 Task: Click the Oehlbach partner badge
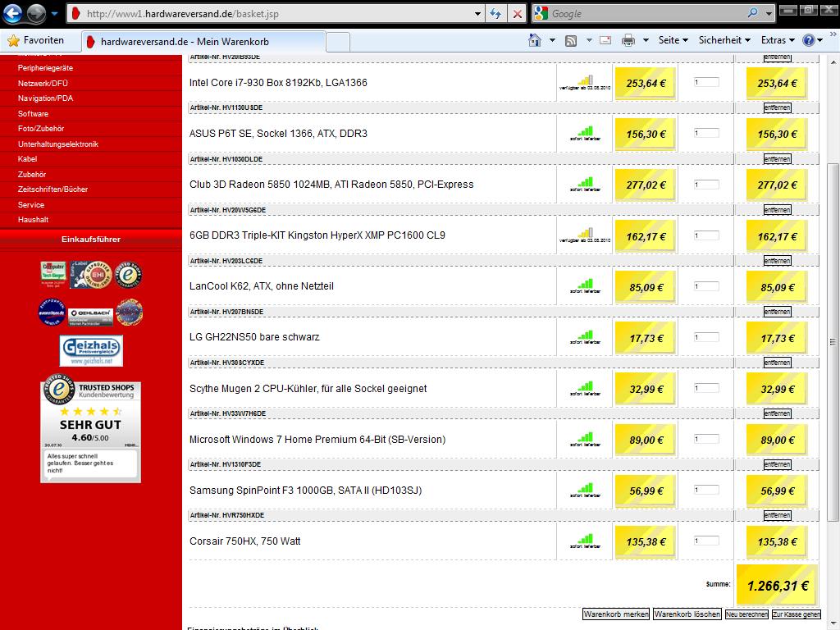pos(90,317)
